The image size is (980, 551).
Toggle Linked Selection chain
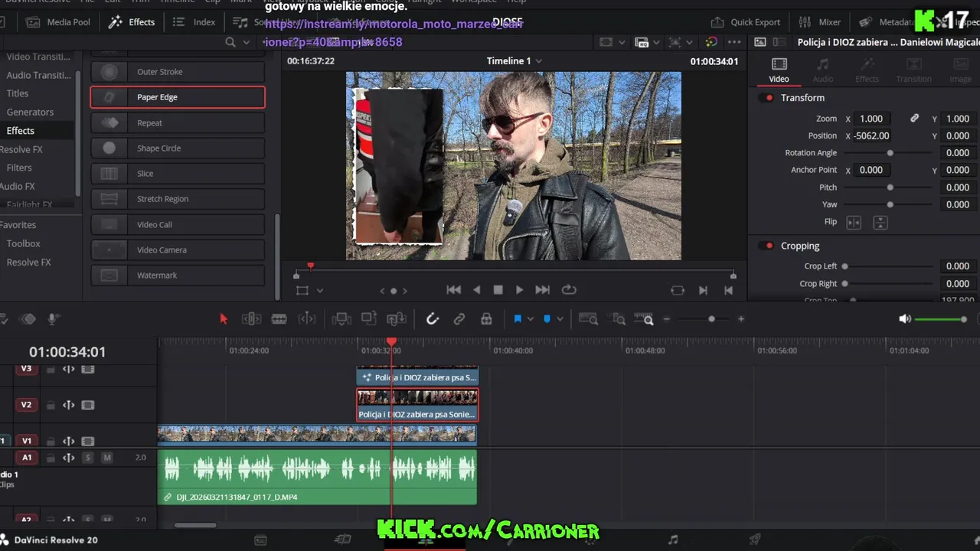(x=459, y=319)
